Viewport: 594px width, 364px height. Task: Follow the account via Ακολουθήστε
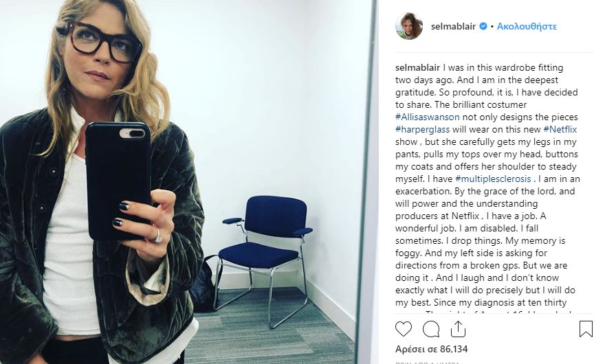pos(527,27)
